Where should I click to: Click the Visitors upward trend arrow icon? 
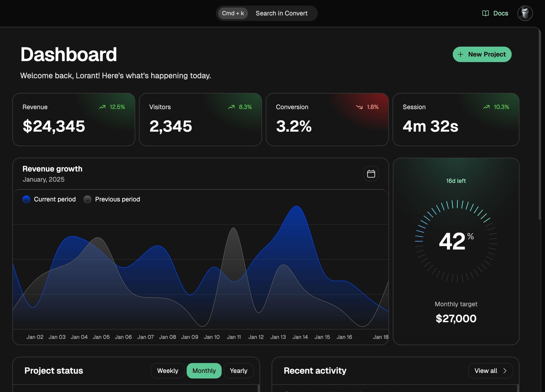tap(231, 107)
